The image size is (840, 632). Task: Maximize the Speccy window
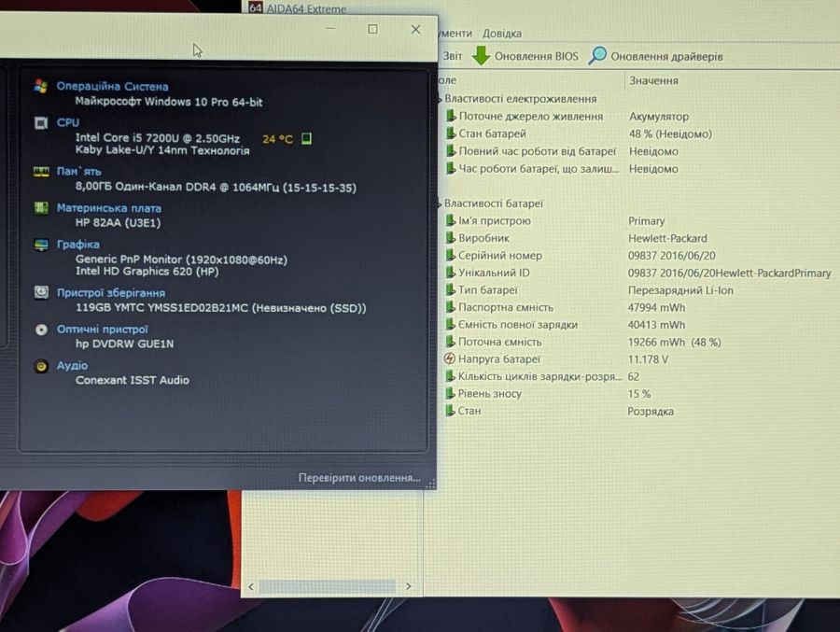[372, 29]
